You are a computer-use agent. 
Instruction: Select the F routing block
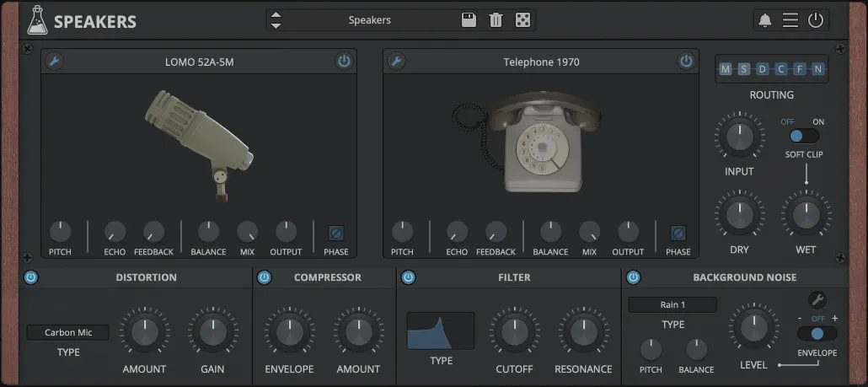click(x=799, y=69)
